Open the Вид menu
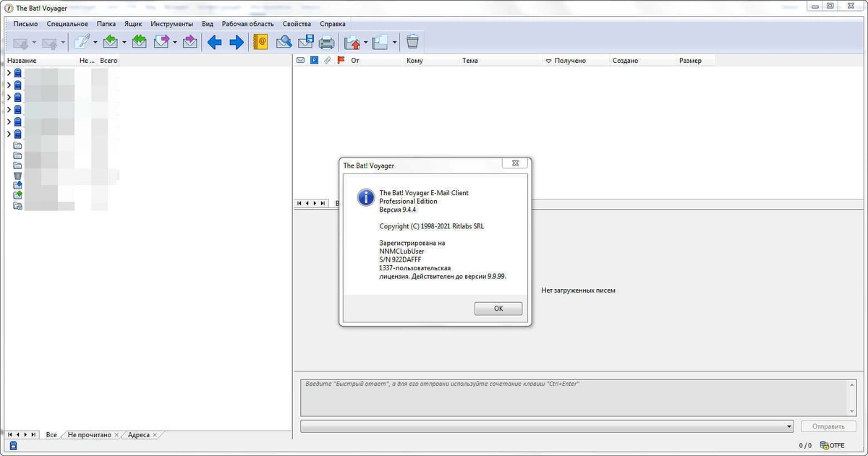The image size is (868, 456). [x=208, y=24]
